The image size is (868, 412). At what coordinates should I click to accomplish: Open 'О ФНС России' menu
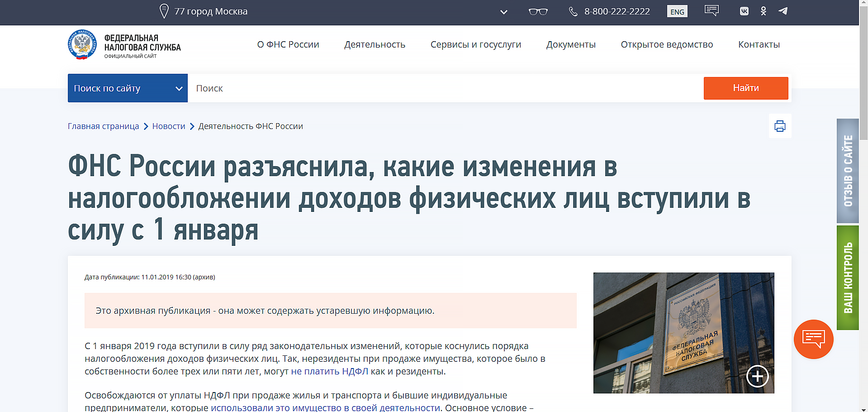pos(288,44)
